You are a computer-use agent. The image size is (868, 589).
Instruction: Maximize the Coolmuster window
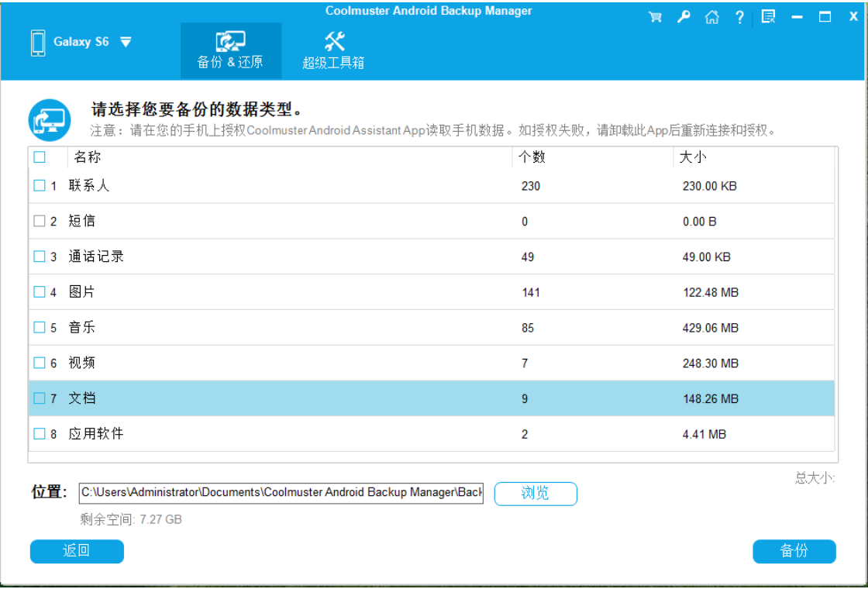(825, 17)
